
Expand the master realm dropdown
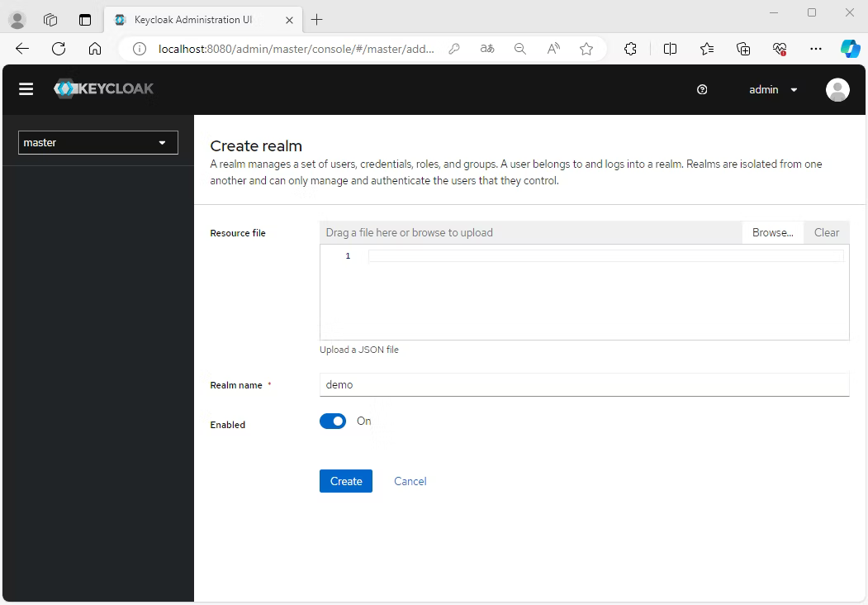tap(97, 143)
